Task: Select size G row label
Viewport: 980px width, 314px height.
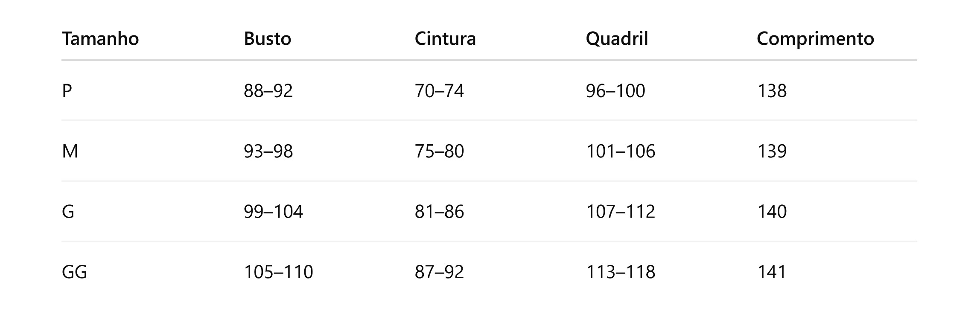Action: click(x=68, y=212)
